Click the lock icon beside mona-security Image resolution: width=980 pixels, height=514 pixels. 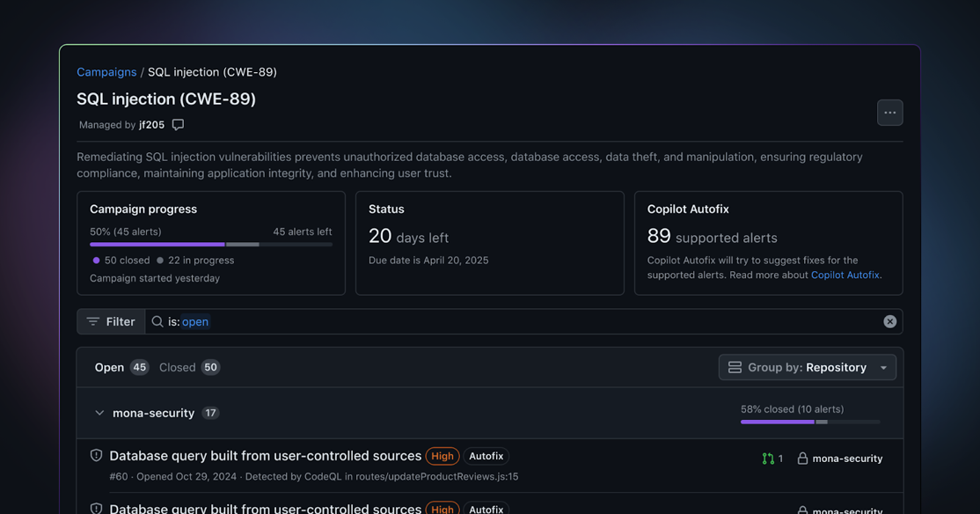802,459
